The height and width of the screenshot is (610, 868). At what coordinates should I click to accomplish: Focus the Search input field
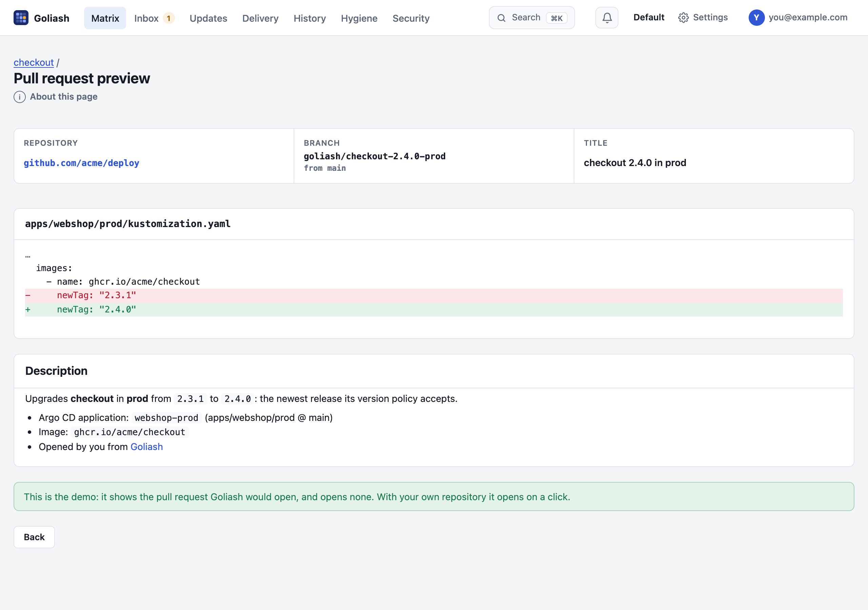[x=532, y=18]
